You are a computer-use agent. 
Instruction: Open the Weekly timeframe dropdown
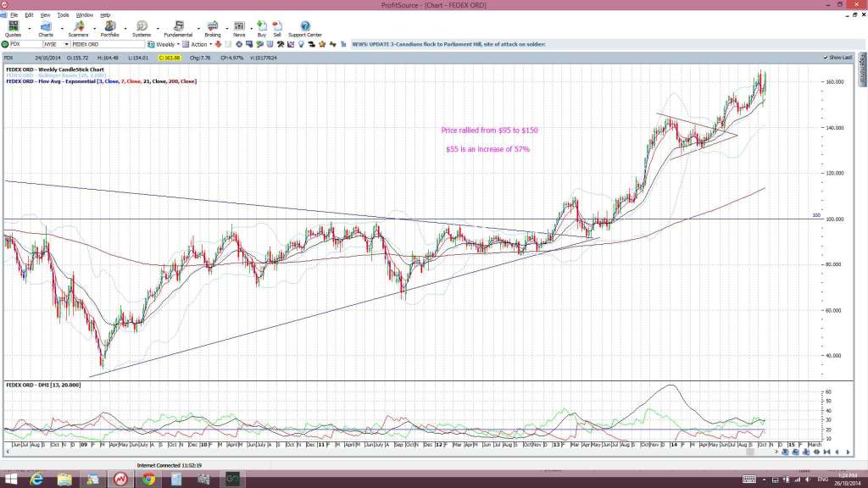pos(178,44)
